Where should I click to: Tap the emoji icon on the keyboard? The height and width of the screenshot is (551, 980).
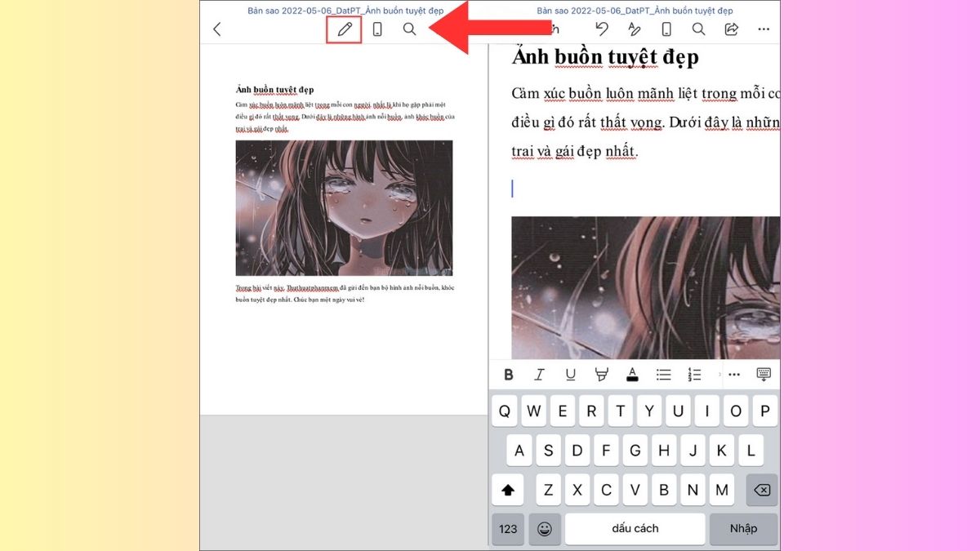544,529
